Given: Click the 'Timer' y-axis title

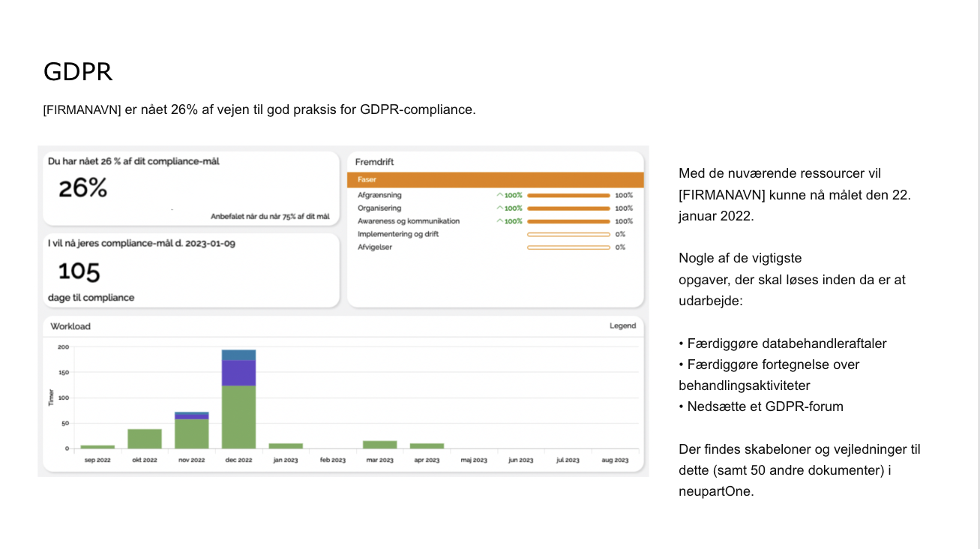Looking at the screenshot, I should click(52, 397).
